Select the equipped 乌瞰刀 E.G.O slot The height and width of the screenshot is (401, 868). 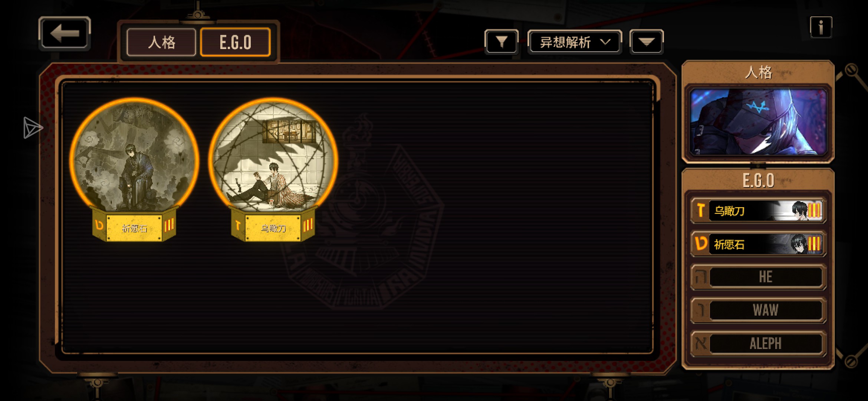758,211
